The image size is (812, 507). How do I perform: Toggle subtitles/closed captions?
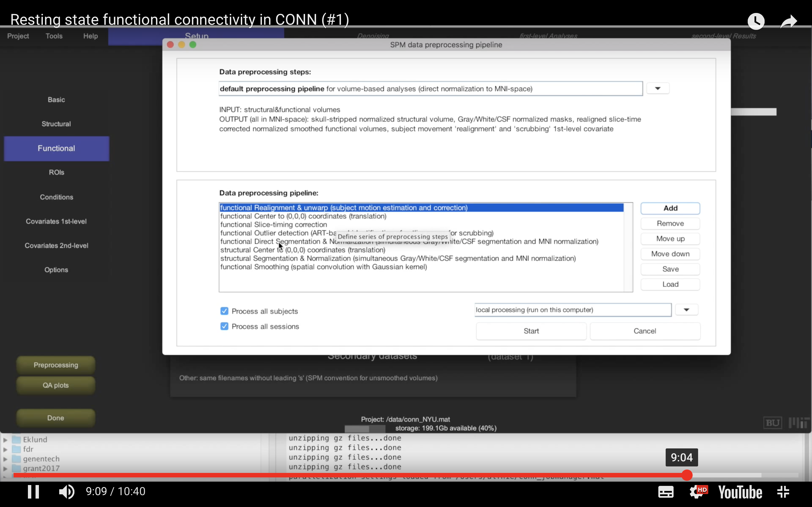(x=665, y=492)
